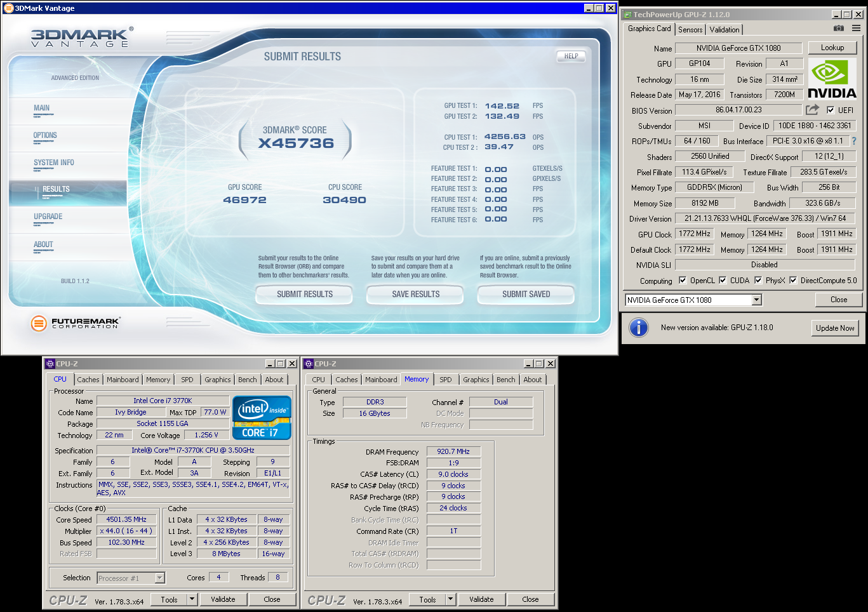
Task: Click the DRAM Frequency value 920.7 MHz
Action: [x=453, y=451]
